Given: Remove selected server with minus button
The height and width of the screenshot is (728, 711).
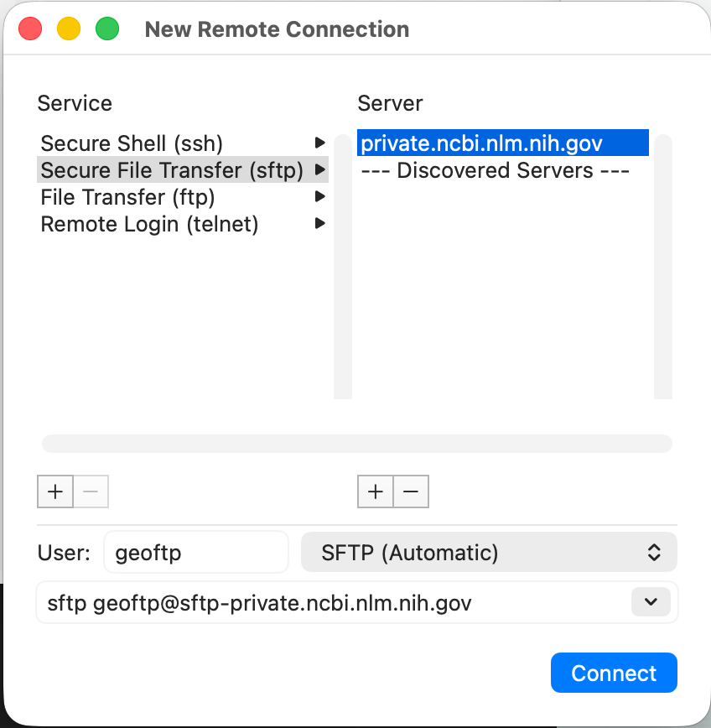Looking at the screenshot, I should [411, 491].
